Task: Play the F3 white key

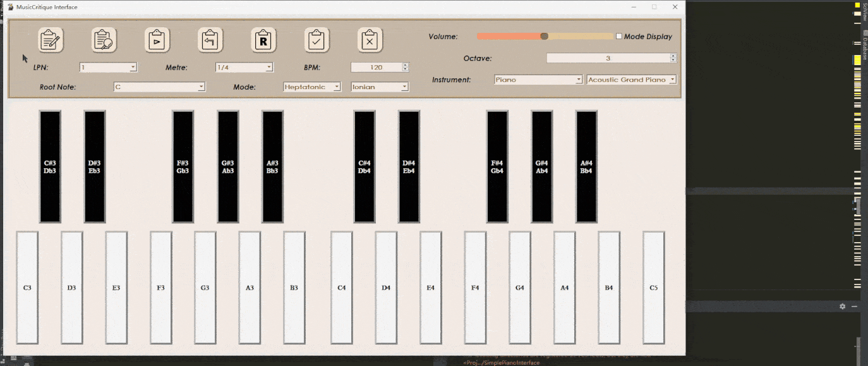Action: pyautogui.click(x=160, y=288)
